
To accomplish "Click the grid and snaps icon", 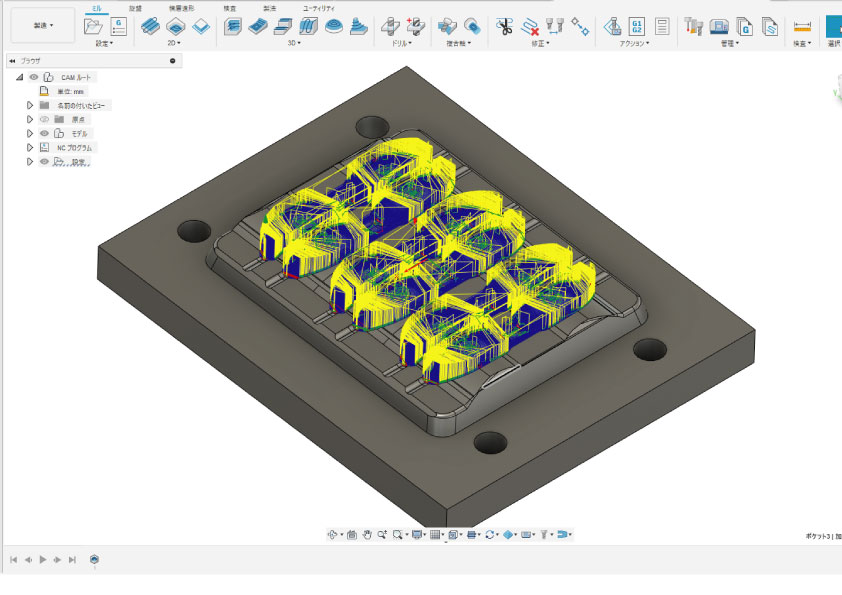I will 435,534.
